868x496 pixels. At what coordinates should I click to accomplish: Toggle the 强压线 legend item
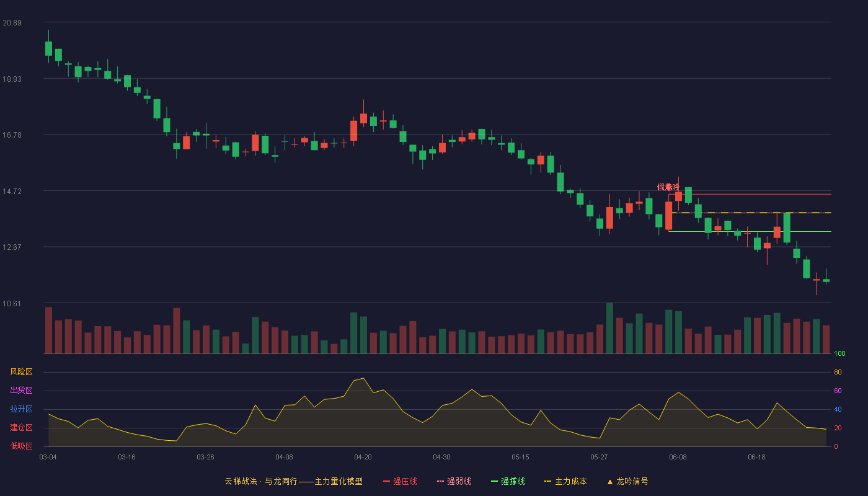[400, 481]
